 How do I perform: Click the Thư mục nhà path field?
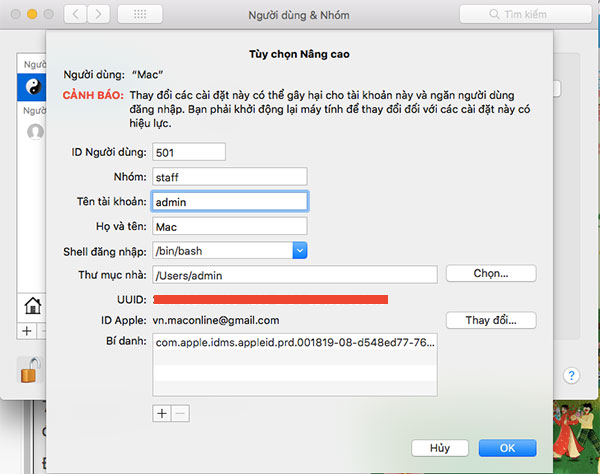pos(294,274)
